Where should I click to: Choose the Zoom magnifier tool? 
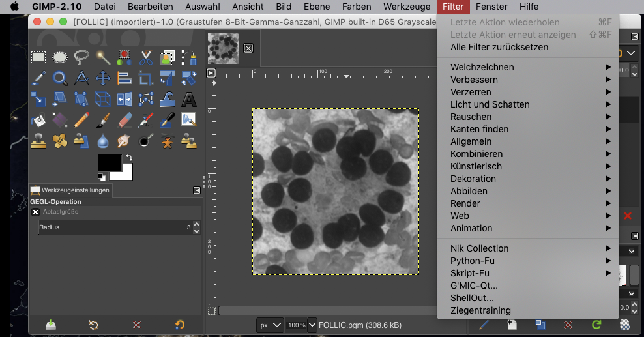[x=60, y=79]
